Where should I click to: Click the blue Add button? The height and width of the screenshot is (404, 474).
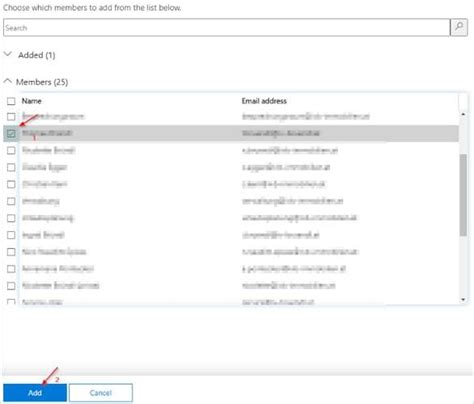point(35,393)
